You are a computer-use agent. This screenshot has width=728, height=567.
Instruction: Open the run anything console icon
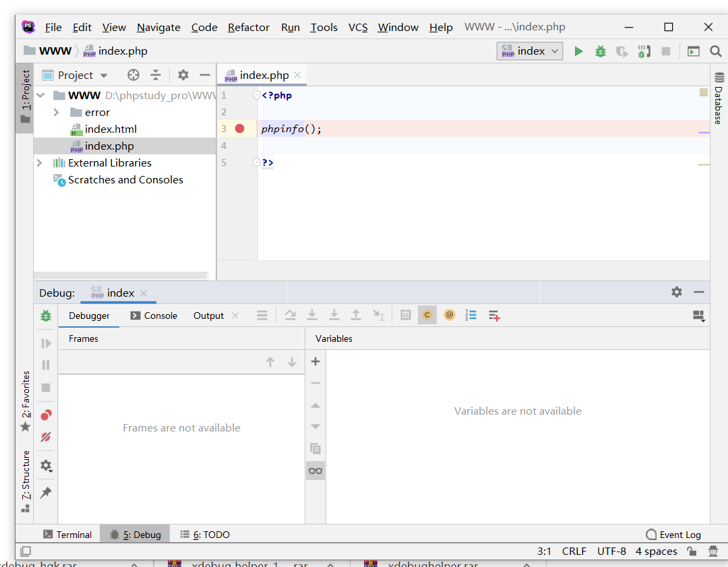click(x=693, y=51)
